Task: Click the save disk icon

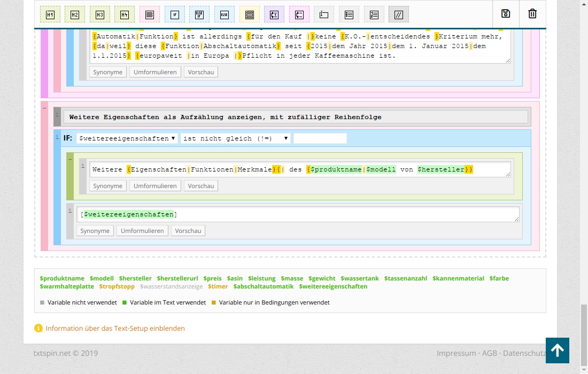Action: [x=506, y=14]
